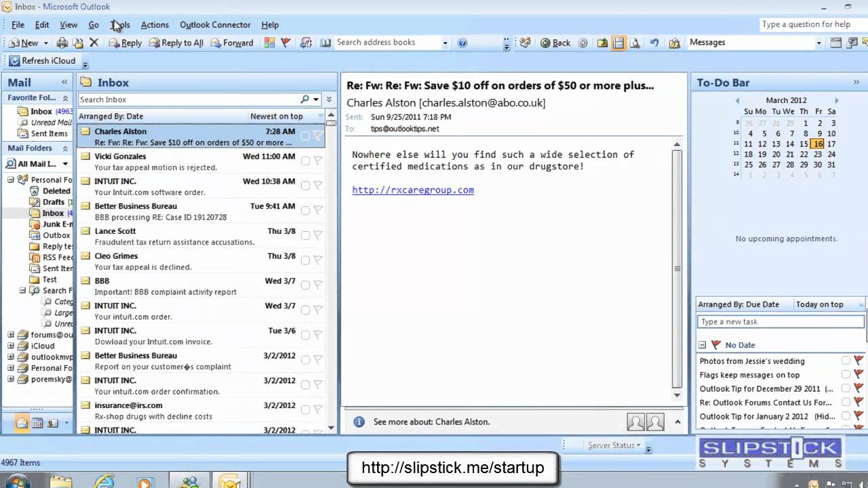The width and height of the screenshot is (868, 488).
Task: Expand the query builder chevron beside search
Action: [x=329, y=100]
